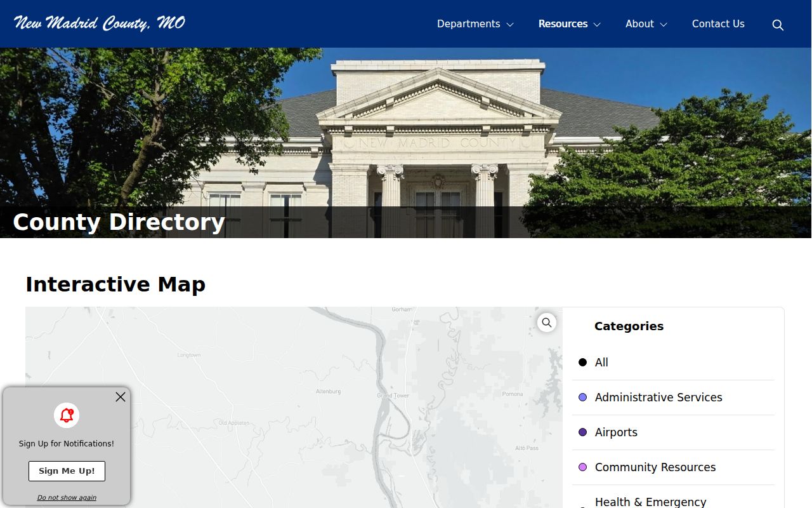
Task: Click the black All category dot
Action: (583, 363)
